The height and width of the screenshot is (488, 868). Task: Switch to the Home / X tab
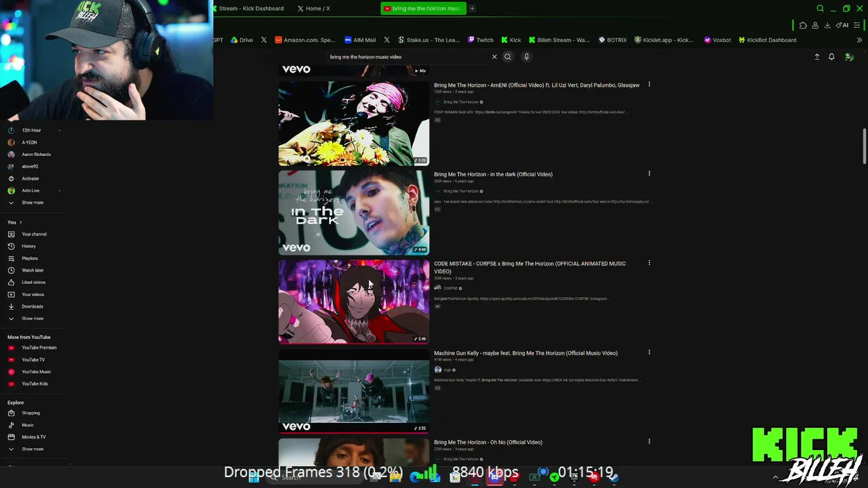coord(313,9)
